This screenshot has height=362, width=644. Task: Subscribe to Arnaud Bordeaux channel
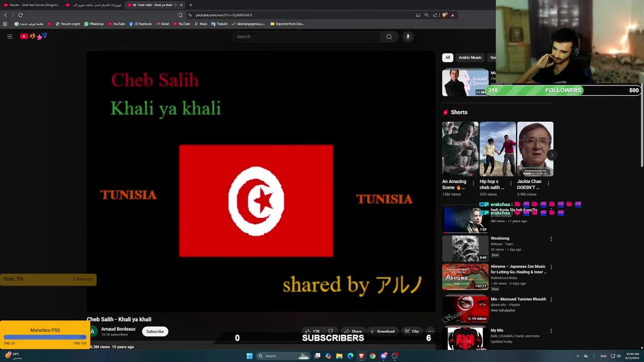pos(155,331)
